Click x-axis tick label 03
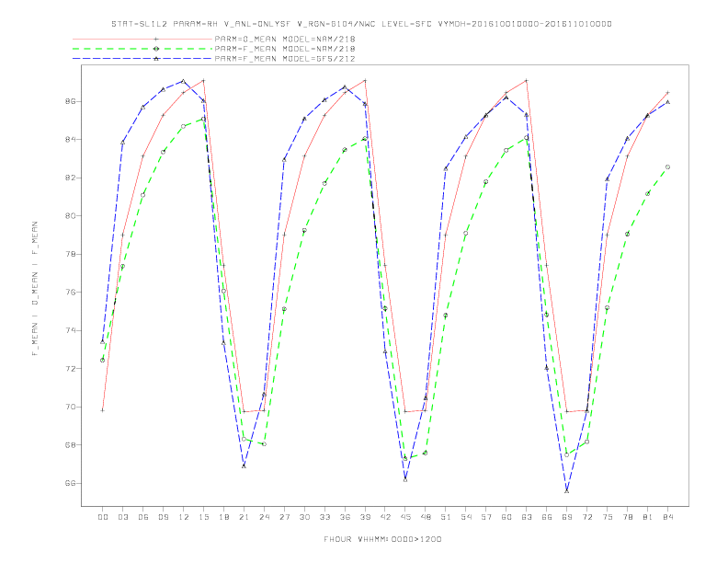Screen dimensions: 728x563 (x=122, y=517)
